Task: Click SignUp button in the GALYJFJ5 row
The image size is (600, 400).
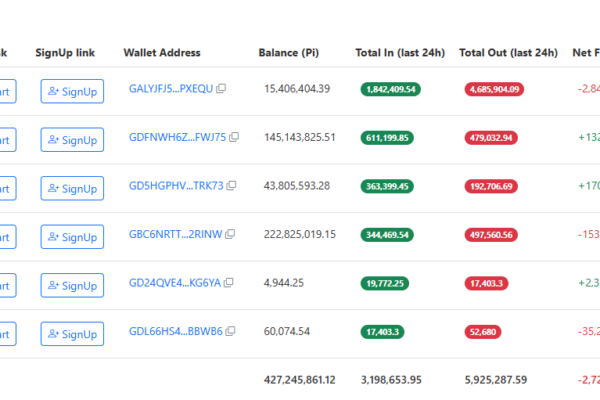Action: click(72, 92)
